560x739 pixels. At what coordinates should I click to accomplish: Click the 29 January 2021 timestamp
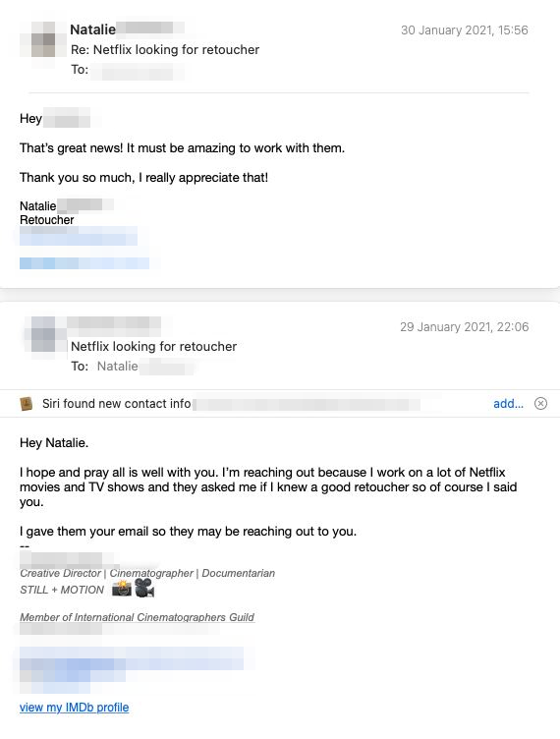465,326
